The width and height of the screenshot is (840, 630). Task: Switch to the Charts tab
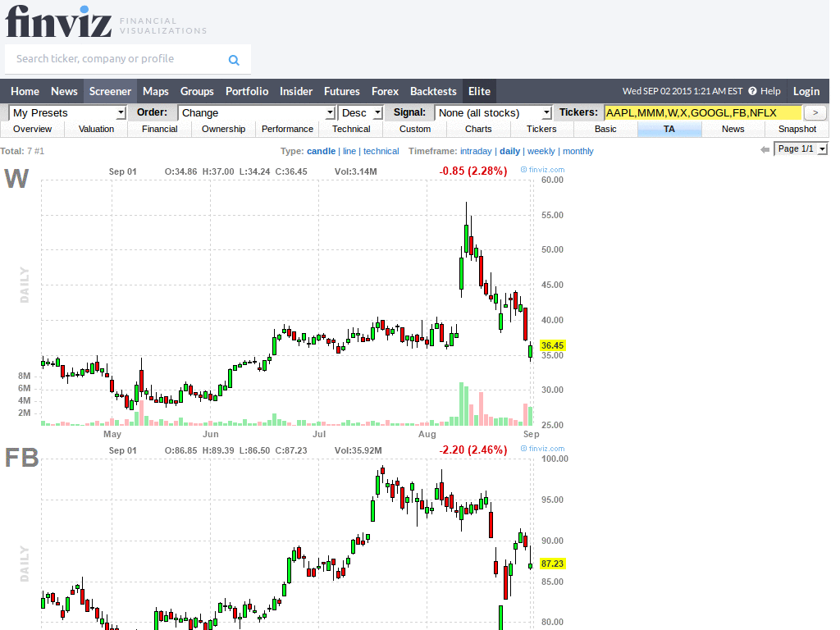click(478, 129)
